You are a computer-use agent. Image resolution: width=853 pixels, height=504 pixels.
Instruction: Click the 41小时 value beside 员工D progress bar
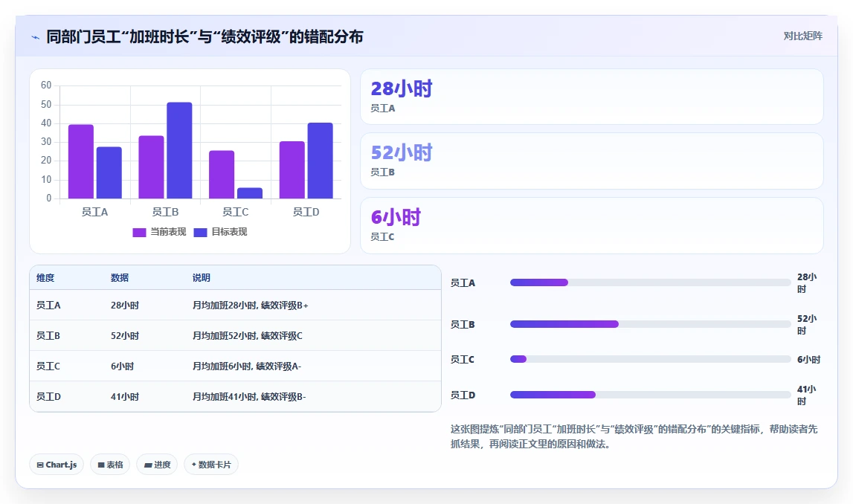click(x=807, y=395)
